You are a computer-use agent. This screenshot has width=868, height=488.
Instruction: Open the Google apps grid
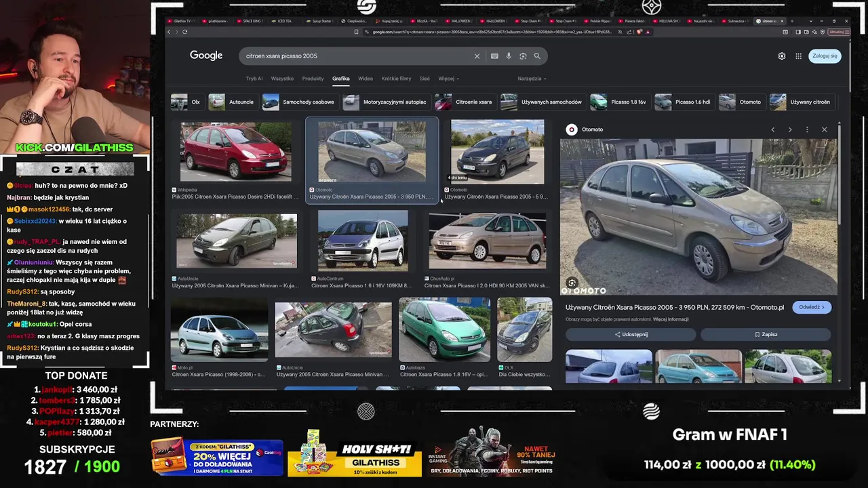click(x=799, y=56)
